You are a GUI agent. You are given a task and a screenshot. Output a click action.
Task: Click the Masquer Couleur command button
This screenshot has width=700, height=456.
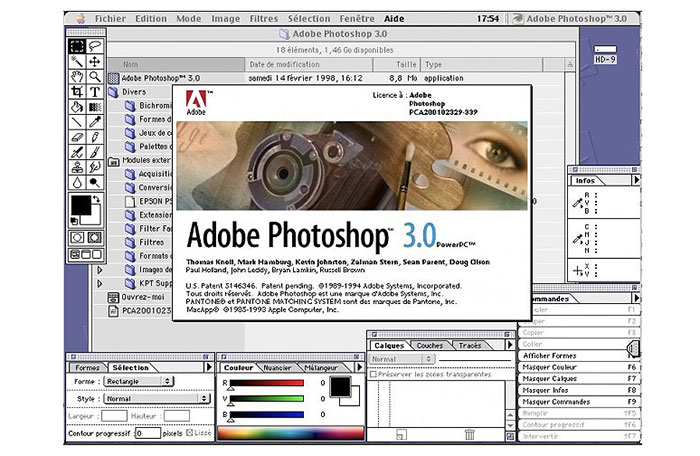tap(579, 367)
